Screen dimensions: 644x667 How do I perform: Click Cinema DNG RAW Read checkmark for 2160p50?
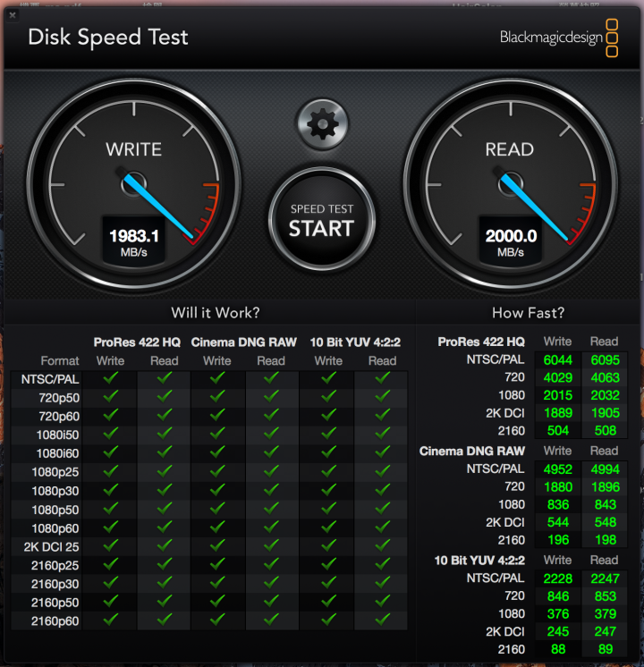point(271,601)
